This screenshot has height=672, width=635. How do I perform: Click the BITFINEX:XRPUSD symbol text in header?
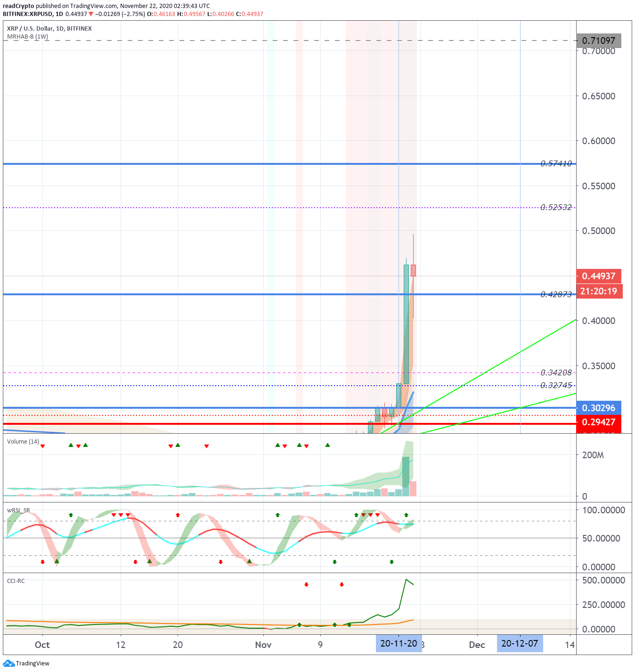[27, 14]
